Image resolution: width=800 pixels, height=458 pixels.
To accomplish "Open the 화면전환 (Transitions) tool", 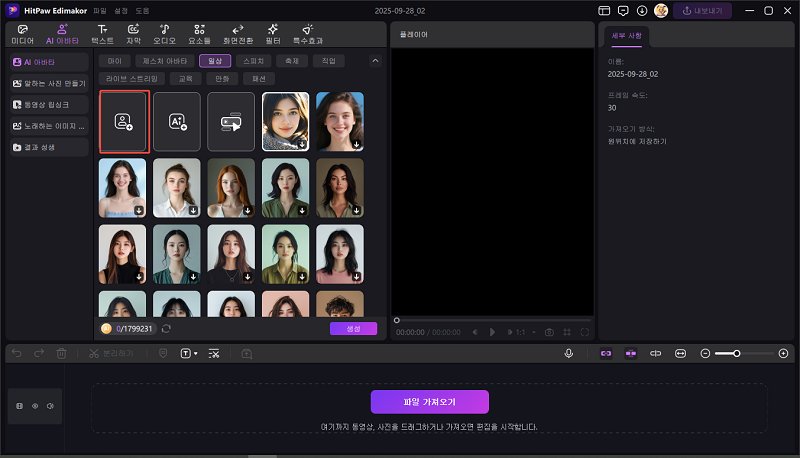I will click(x=238, y=34).
